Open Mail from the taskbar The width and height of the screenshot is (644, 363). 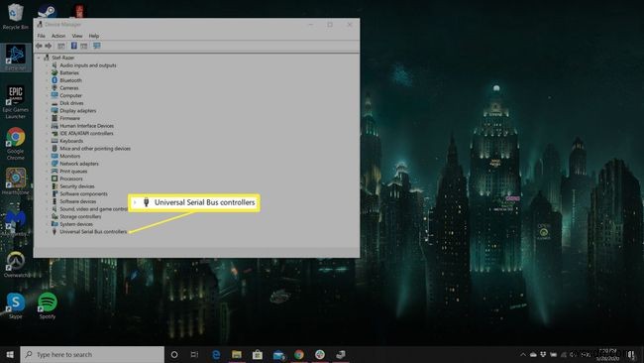click(x=278, y=354)
